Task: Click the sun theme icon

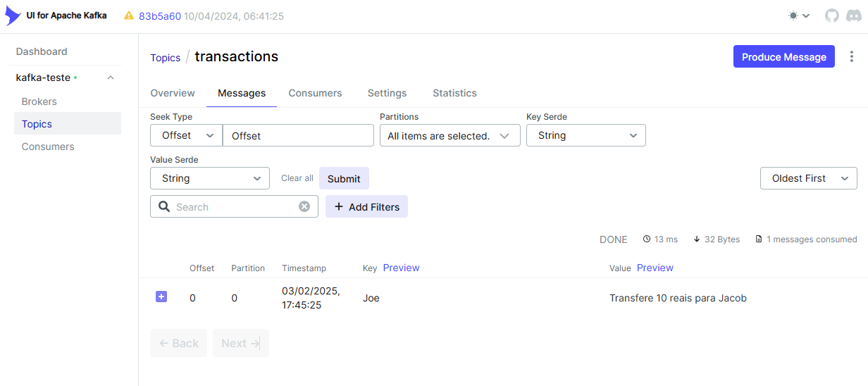Action: [x=794, y=15]
